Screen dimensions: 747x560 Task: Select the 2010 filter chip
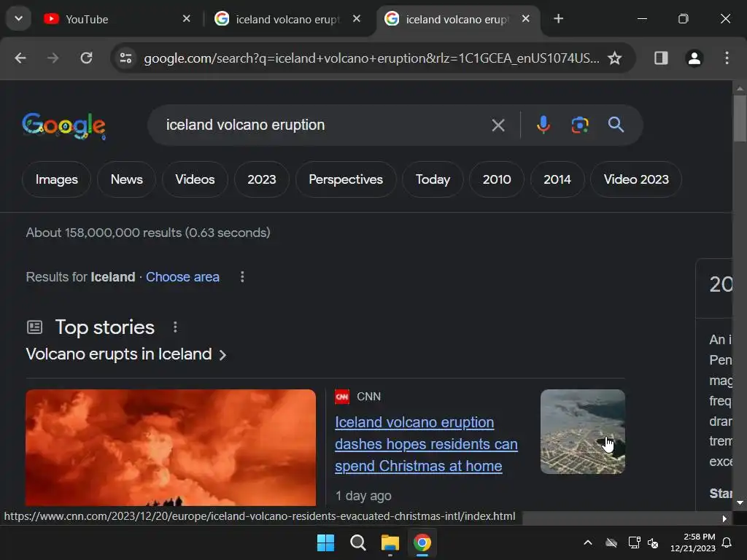coord(496,179)
